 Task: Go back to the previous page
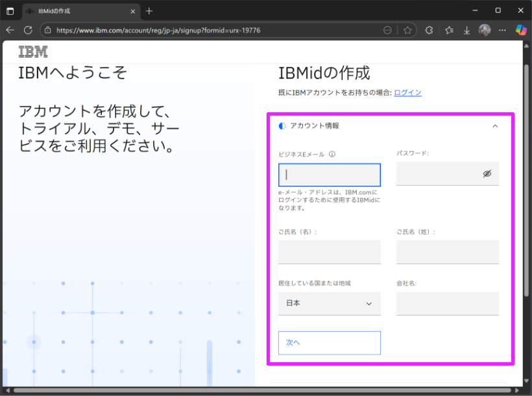[10, 31]
